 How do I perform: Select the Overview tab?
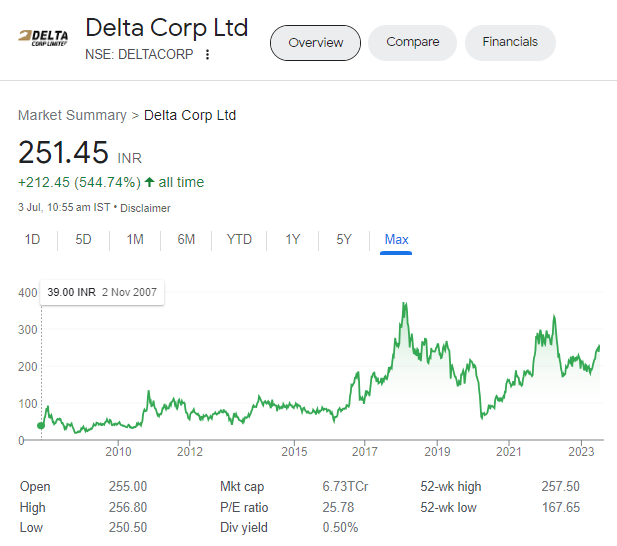click(315, 43)
